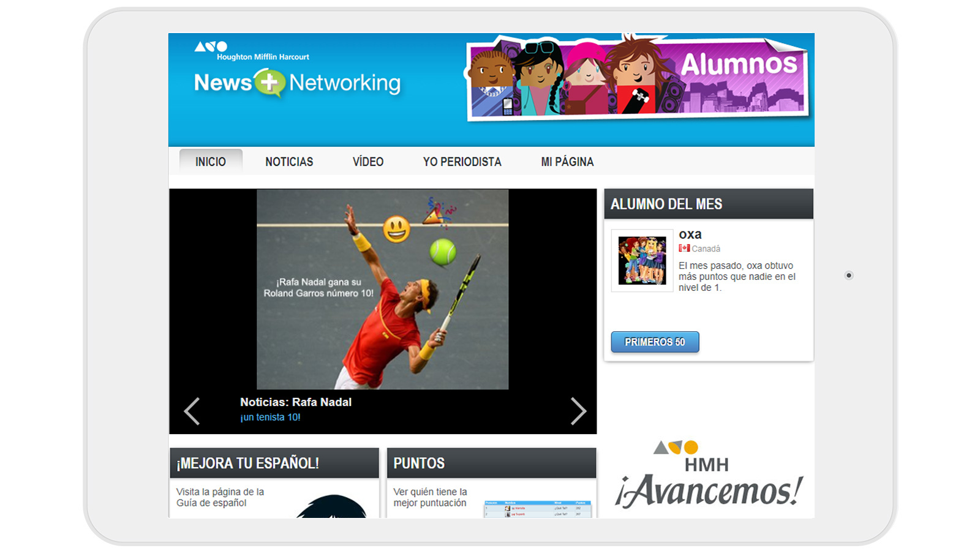The image size is (980, 551).
Task: Advance the carousel with the right arrow
Action: click(578, 411)
